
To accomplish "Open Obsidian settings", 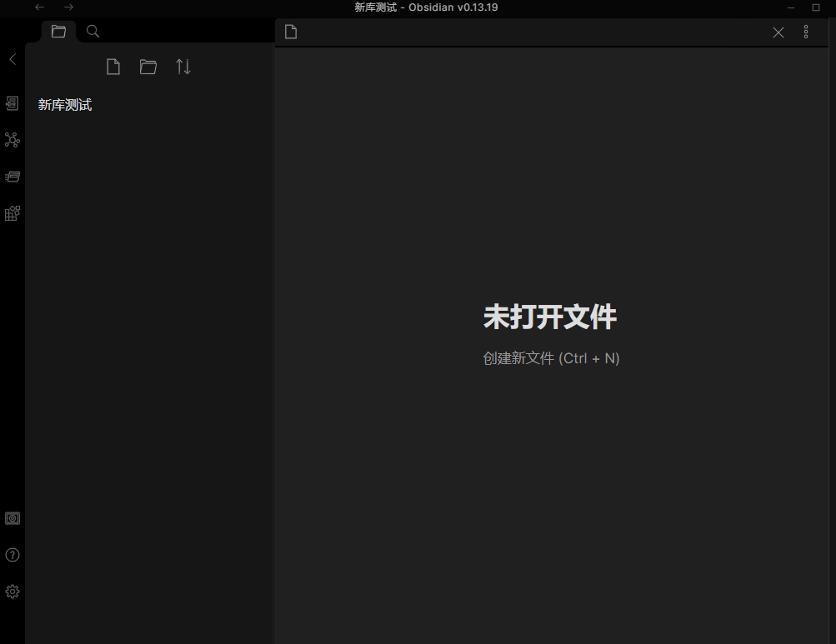I will (13, 592).
